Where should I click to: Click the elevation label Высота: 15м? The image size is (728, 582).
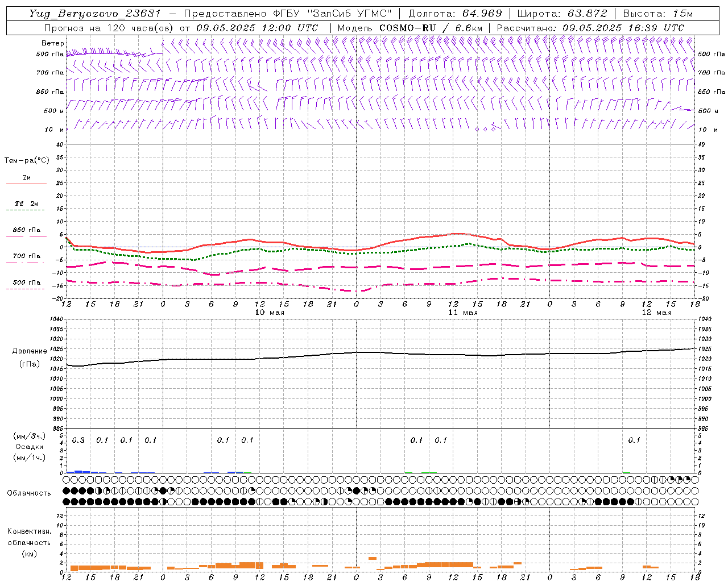(x=658, y=14)
